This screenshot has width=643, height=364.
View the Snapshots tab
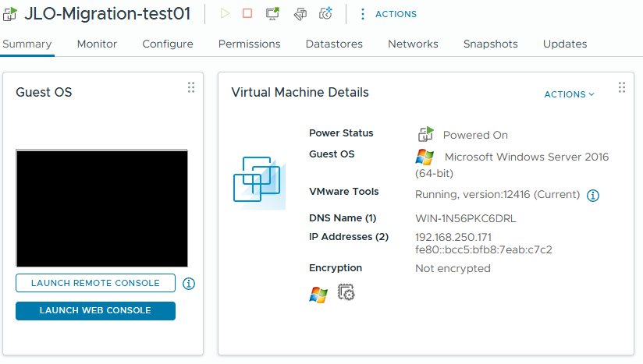491,44
